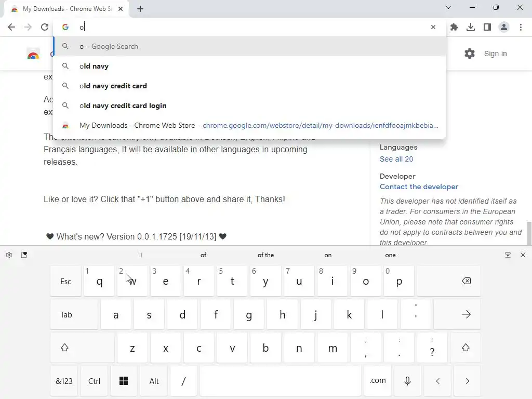Click the browser forward arrow
The image size is (532, 399).
[28, 27]
